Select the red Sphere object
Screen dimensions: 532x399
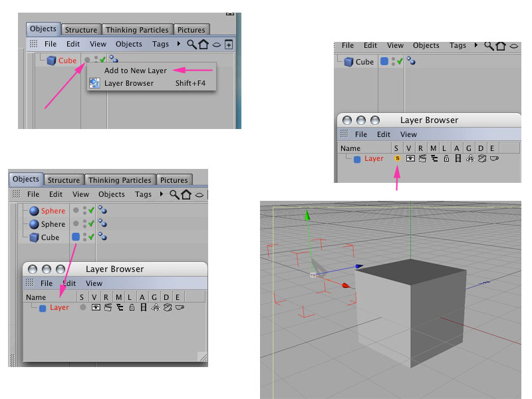pos(53,211)
